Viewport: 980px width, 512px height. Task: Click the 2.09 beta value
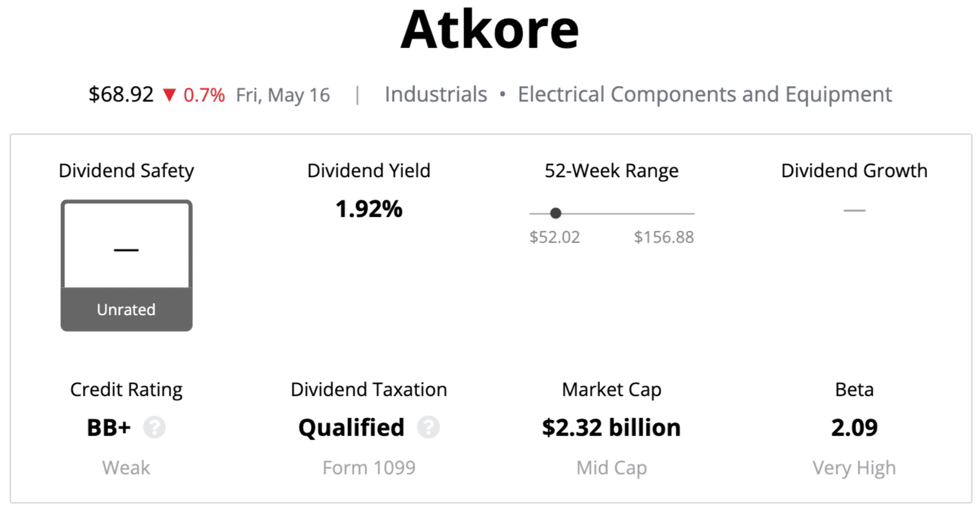[854, 428]
